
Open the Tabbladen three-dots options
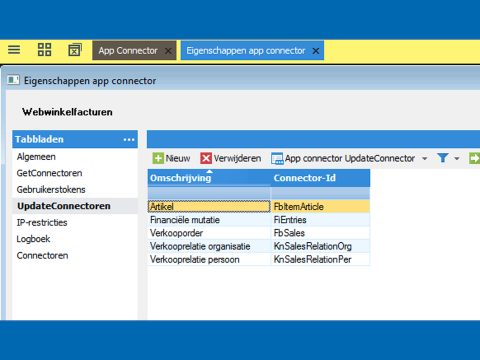129,139
